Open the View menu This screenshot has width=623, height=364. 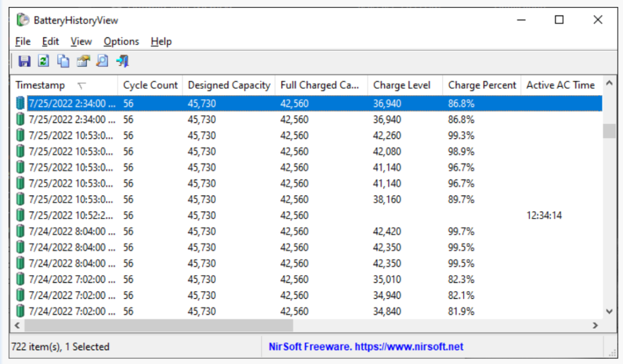coord(81,42)
